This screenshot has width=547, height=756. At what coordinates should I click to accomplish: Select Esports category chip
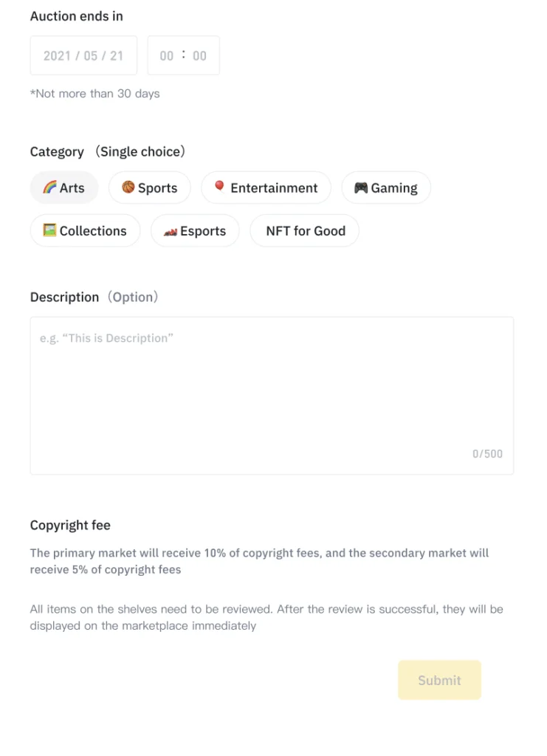point(195,231)
